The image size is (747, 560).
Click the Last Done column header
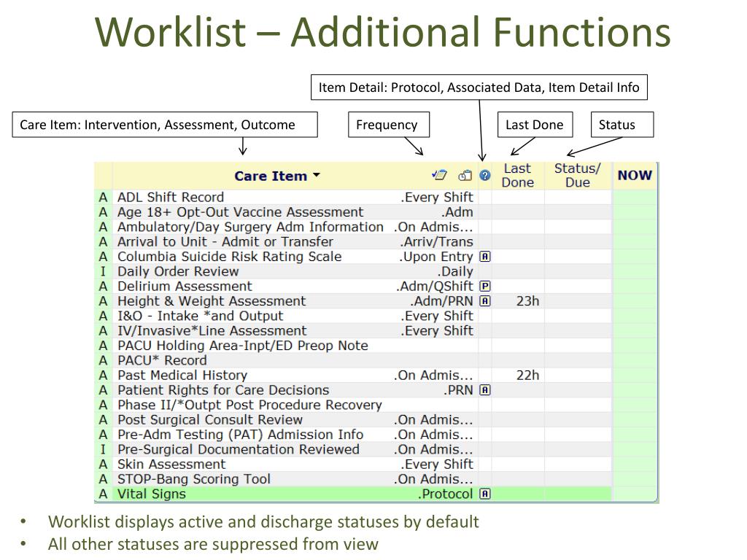point(518,176)
